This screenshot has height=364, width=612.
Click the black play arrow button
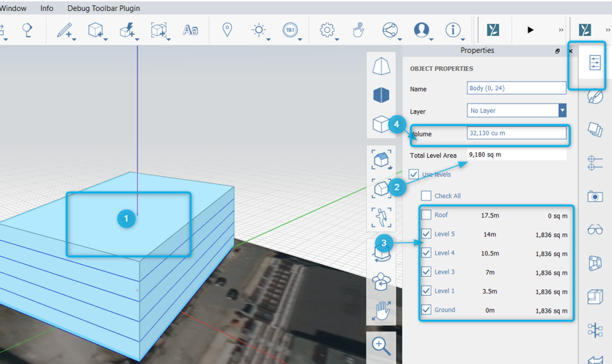coord(530,30)
